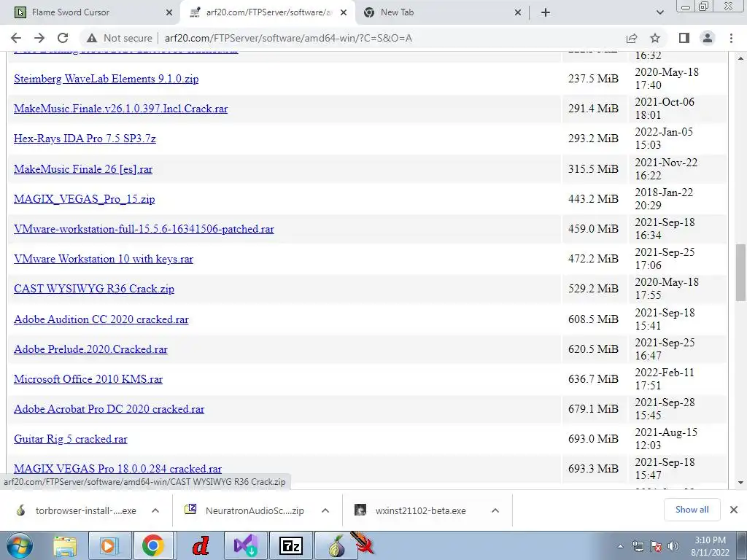Open MAGIX_VEGAS_Pro_15.zip link

pyautogui.click(x=85, y=199)
